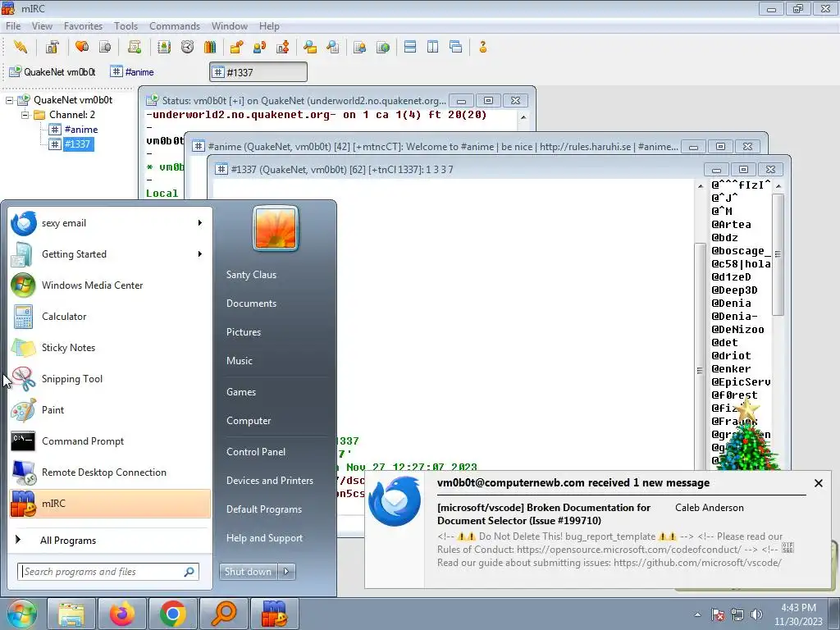Click the Shut down button

tap(249, 572)
